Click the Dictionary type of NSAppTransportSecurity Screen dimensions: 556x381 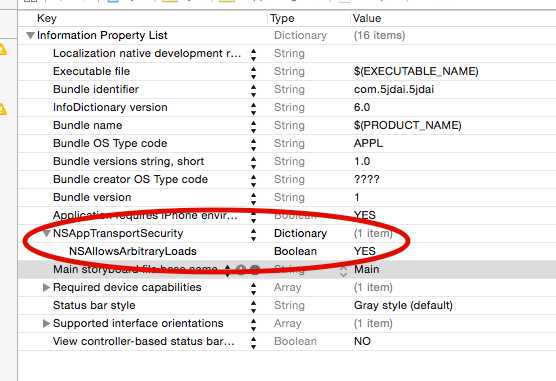[x=300, y=233]
